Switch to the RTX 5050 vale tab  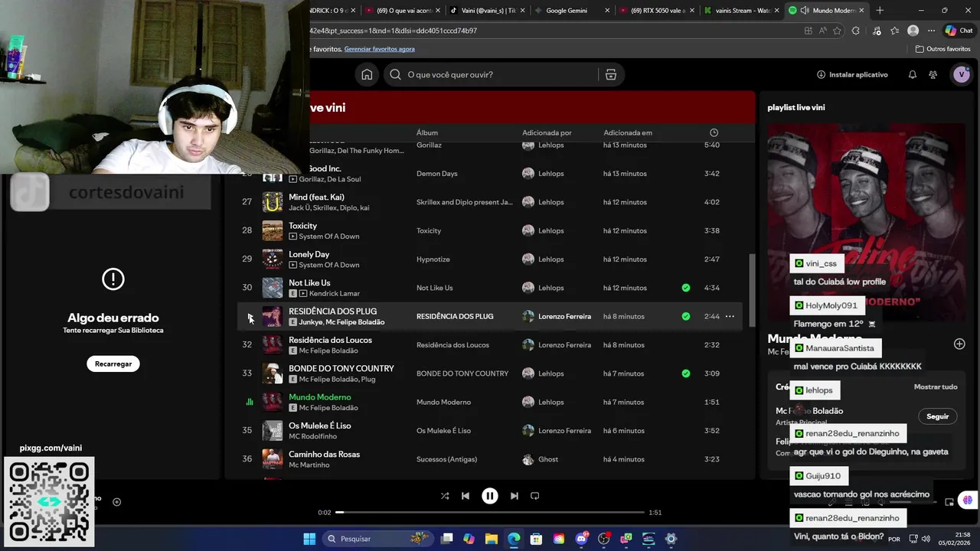(x=658, y=10)
